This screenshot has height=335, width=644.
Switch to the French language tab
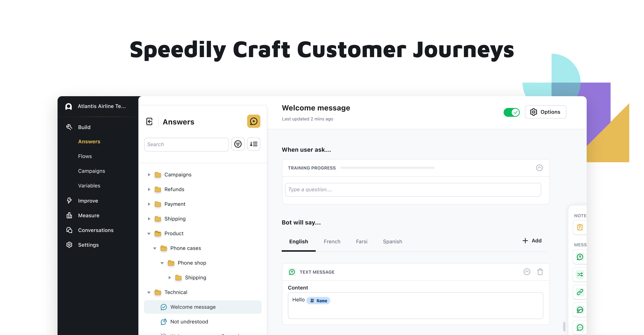click(x=332, y=242)
